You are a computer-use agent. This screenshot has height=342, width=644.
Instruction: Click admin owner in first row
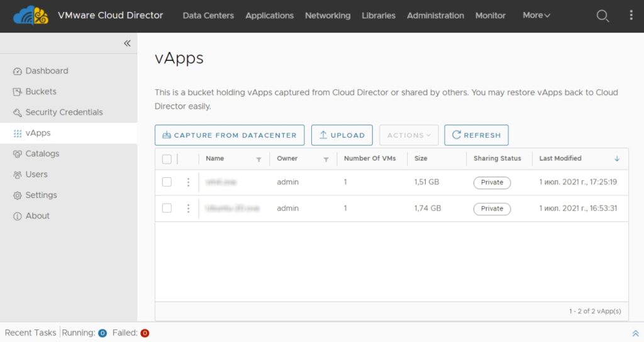(x=287, y=182)
